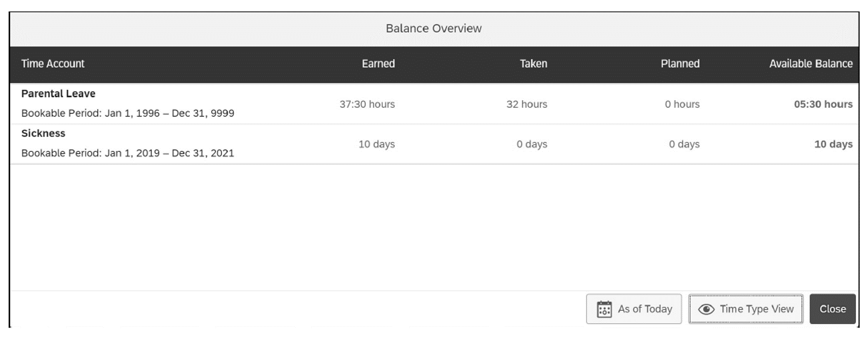The height and width of the screenshot is (339, 868).
Task: Click the calendar icon beside As of Today
Action: 604,309
